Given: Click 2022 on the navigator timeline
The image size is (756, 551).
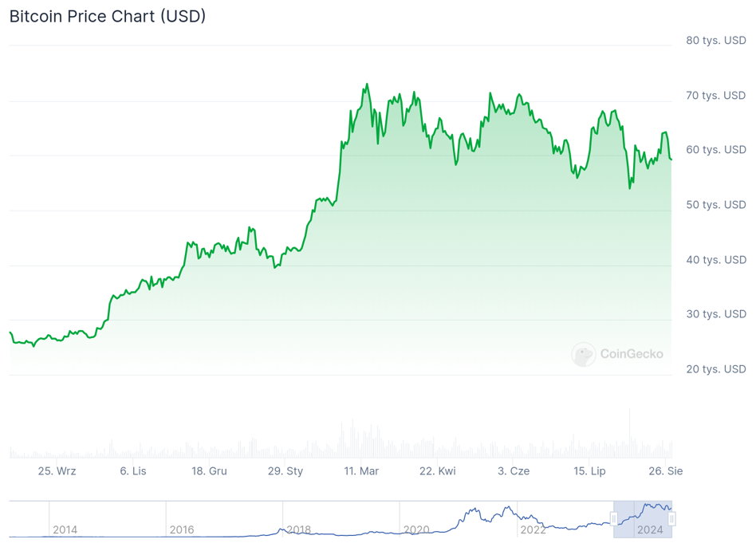Looking at the screenshot, I should (533, 529).
